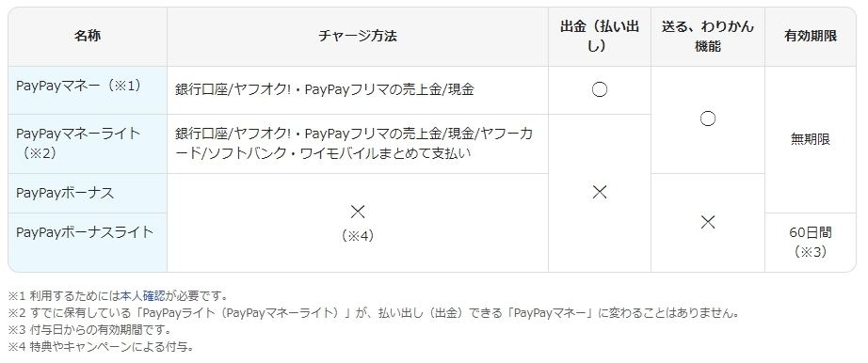Click the PayPayマネー charge method text cell
868x363 pixels.
coord(325,90)
